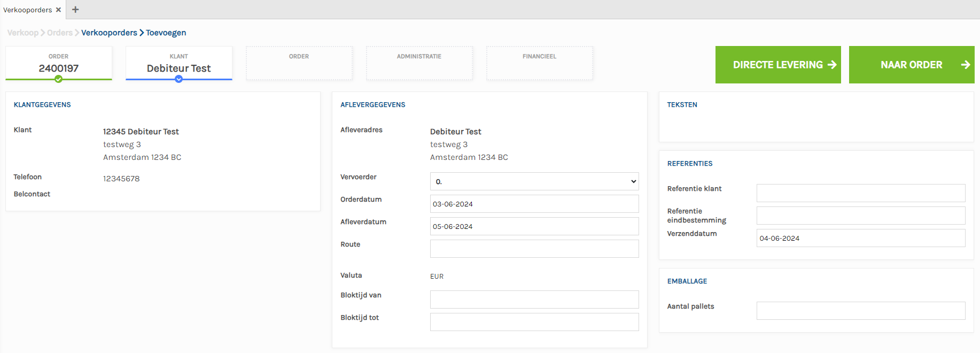Click the Aantal pallets input
The image size is (980, 353).
(861, 311)
